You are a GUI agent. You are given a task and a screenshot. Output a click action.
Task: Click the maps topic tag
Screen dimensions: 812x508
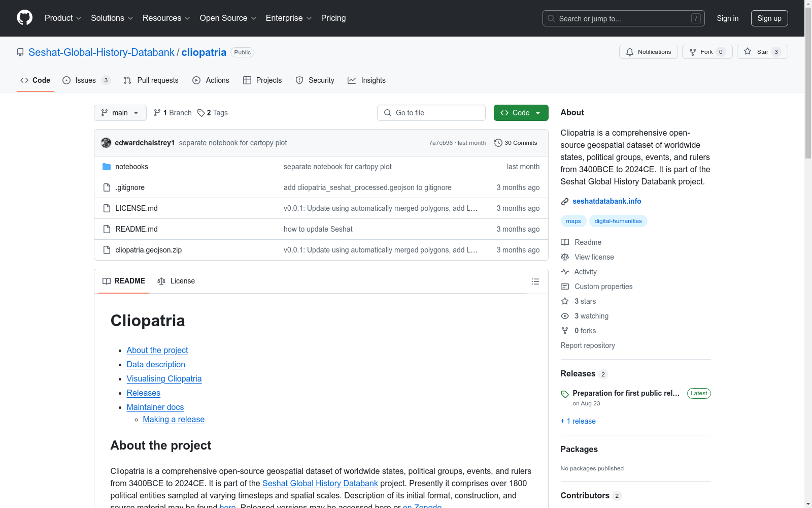click(573, 221)
